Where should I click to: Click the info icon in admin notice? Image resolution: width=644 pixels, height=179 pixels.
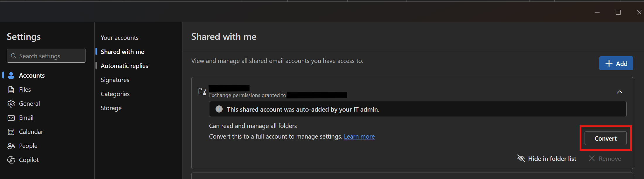click(x=219, y=109)
